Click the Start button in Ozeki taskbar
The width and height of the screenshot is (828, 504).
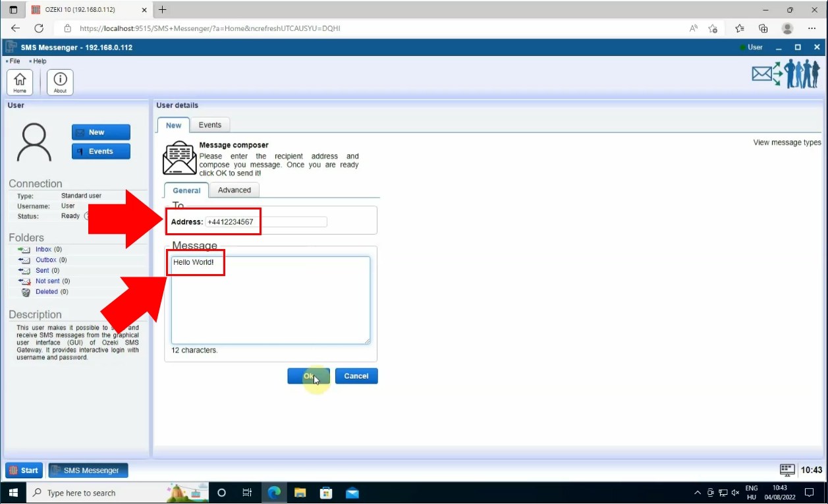(x=24, y=470)
